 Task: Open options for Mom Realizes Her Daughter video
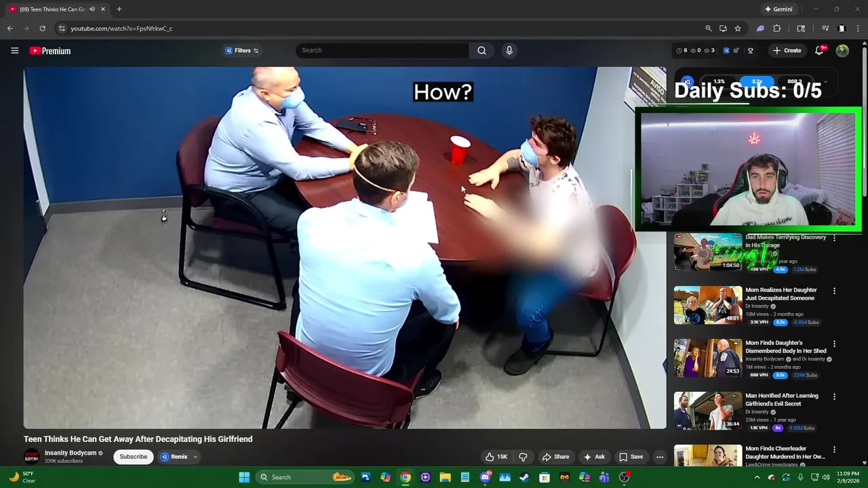834,291
